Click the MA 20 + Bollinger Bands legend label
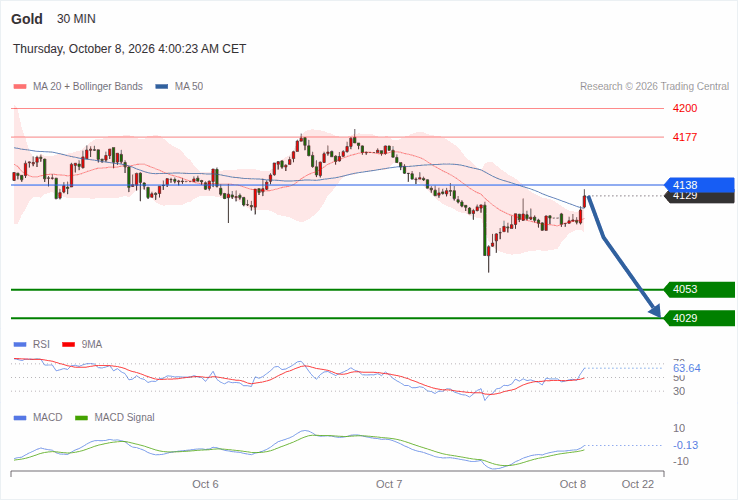Image resolution: width=738 pixels, height=500 pixels. 88,87
